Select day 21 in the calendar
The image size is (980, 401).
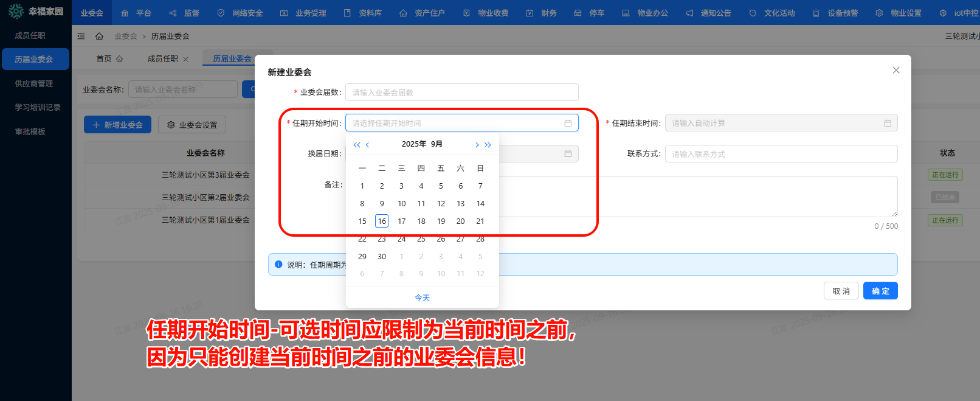480,221
